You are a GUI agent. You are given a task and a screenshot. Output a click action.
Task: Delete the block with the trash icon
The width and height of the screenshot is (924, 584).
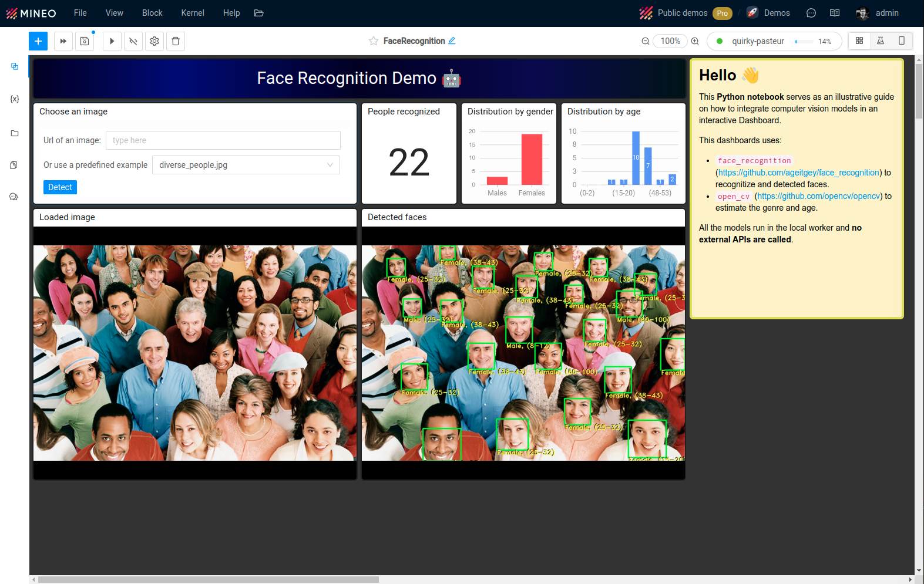(x=176, y=41)
